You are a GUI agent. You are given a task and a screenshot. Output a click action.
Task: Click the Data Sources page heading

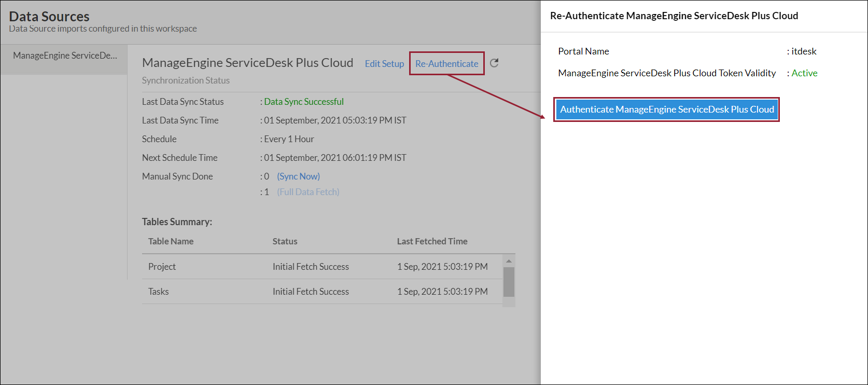(x=49, y=17)
